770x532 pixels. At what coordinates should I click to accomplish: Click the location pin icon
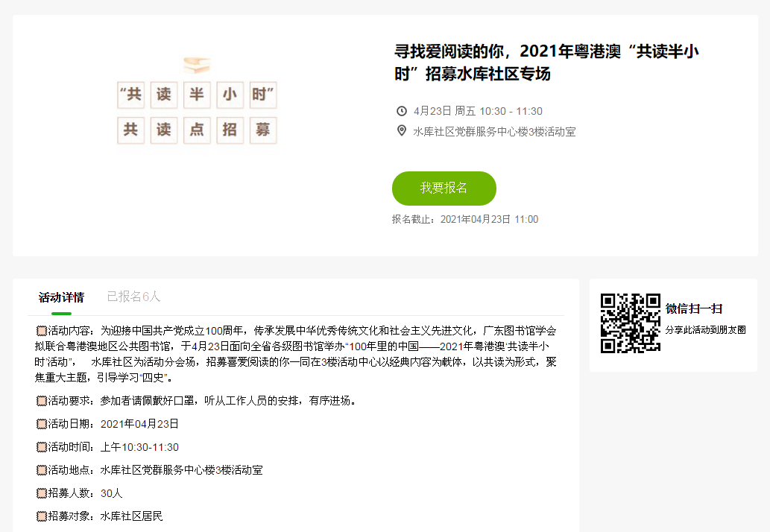(x=402, y=131)
